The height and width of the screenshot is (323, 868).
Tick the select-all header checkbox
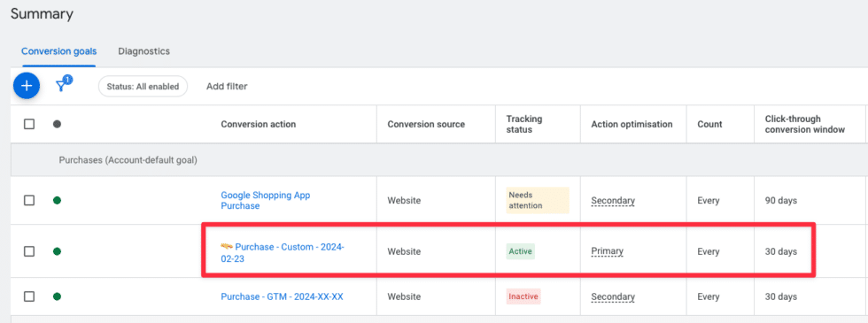click(x=28, y=125)
